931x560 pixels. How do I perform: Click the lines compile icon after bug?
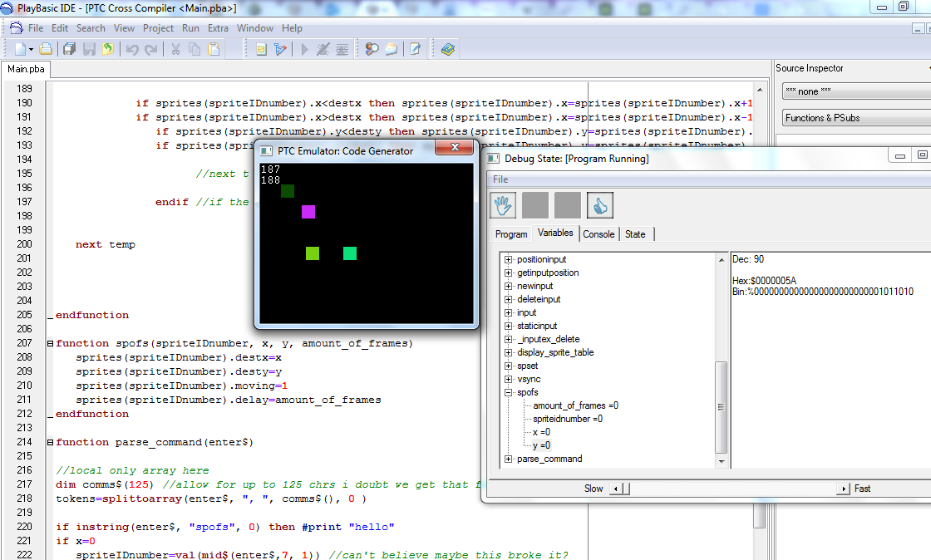click(342, 50)
